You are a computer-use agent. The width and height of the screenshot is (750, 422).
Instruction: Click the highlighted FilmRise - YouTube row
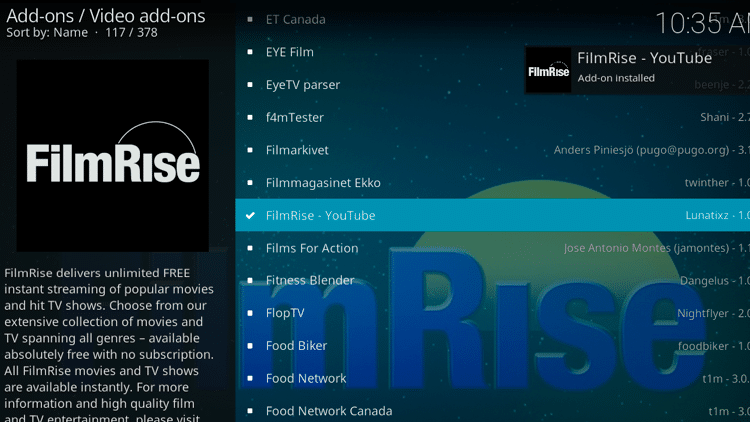[x=492, y=215]
